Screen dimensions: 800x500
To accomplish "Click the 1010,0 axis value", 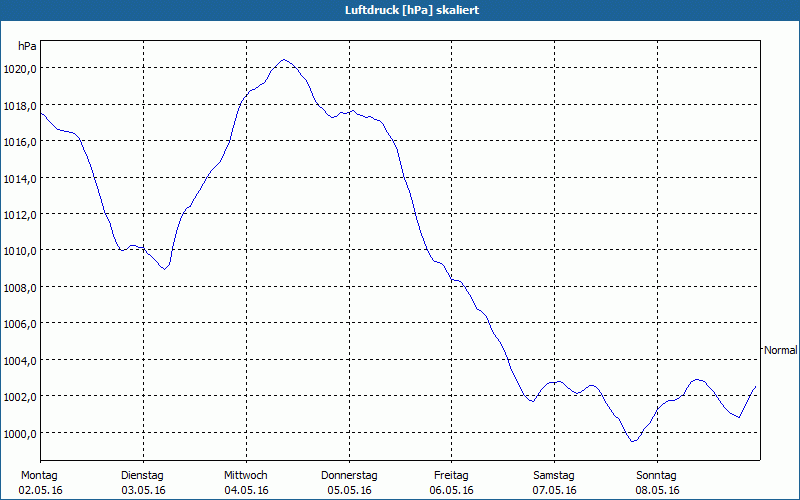I will click(x=20, y=252).
